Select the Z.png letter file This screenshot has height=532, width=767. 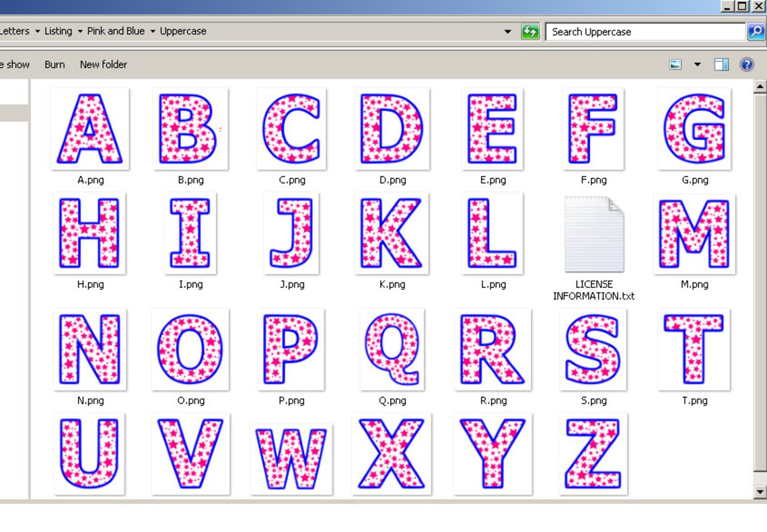coord(593,453)
